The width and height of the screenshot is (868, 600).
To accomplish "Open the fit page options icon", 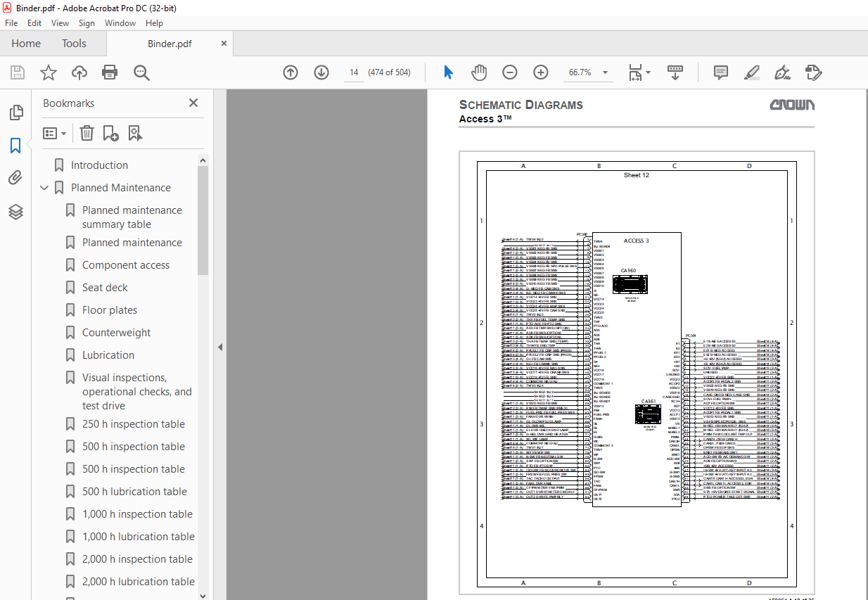I will click(639, 72).
